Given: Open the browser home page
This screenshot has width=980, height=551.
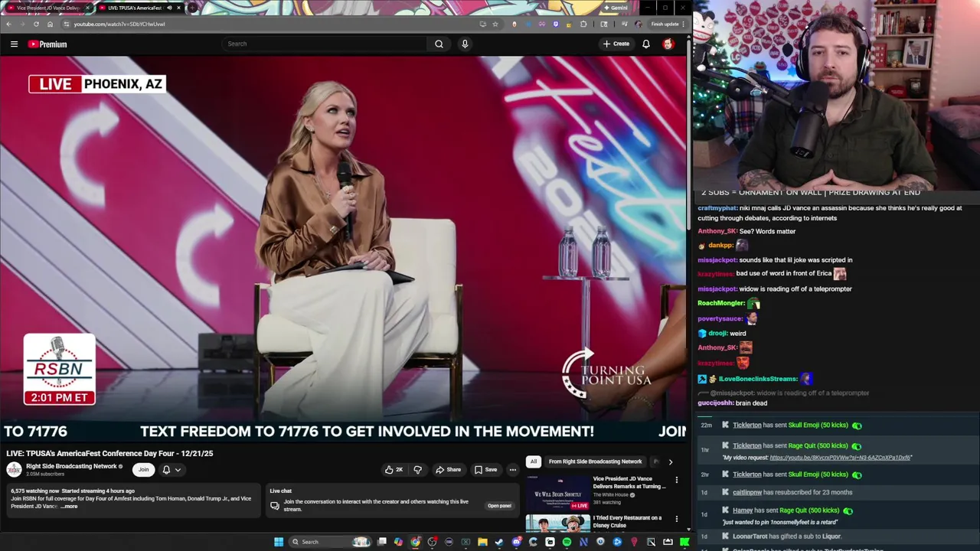Looking at the screenshot, I should [50, 24].
